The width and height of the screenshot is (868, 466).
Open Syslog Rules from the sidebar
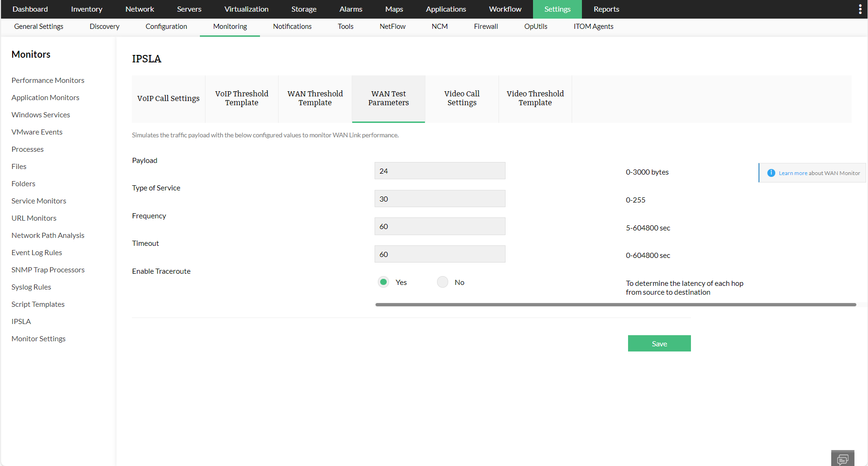pos(31,287)
